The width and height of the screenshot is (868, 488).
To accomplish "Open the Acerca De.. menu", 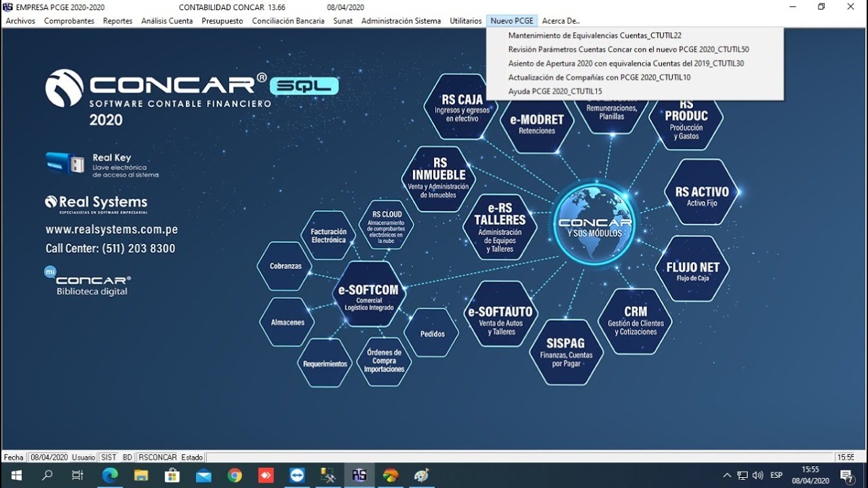I will pos(561,21).
